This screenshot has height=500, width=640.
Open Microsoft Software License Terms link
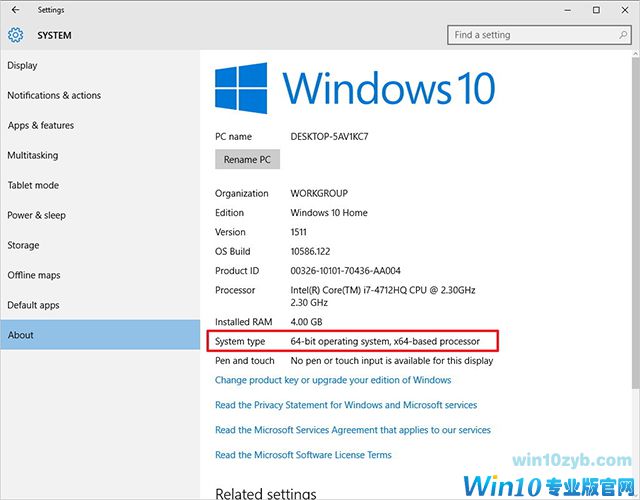coord(303,455)
